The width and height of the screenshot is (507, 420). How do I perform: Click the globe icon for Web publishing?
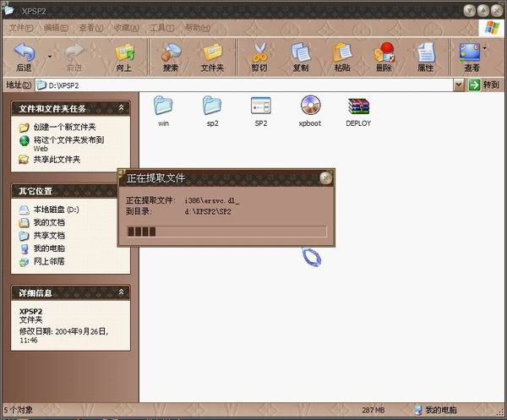pyautogui.click(x=25, y=140)
